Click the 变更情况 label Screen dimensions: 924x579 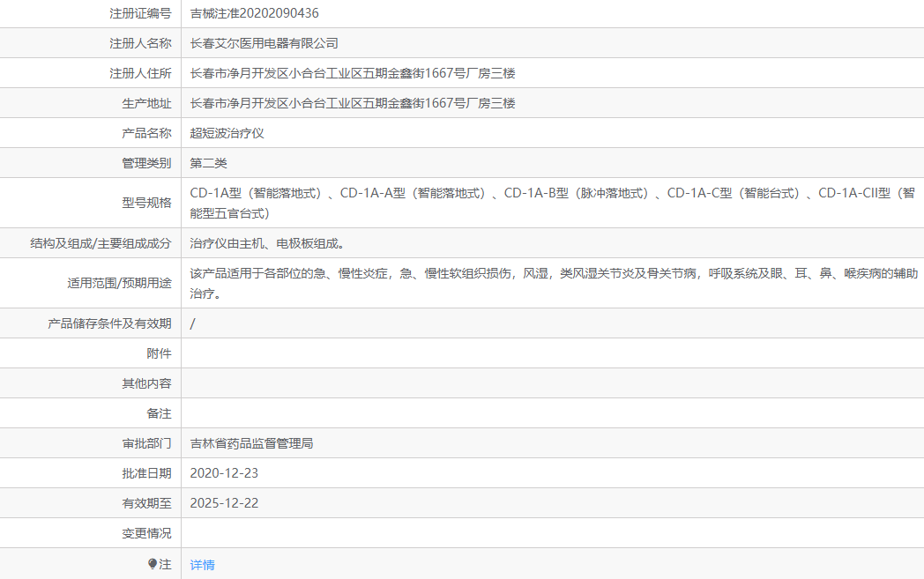click(x=146, y=534)
